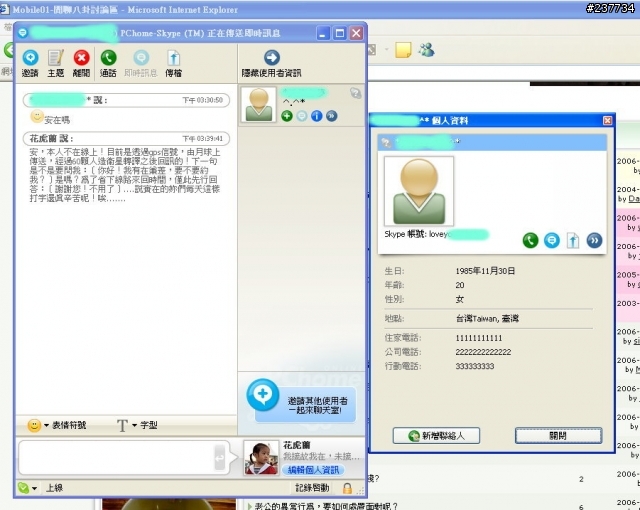Click the red 離開 leave icon
The width and height of the screenshot is (640, 510).
click(x=81, y=58)
